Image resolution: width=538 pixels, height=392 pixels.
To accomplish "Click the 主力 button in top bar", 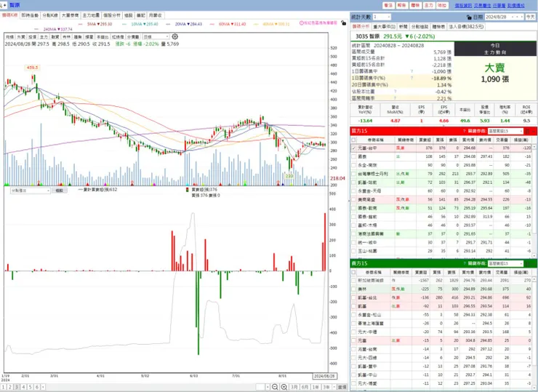I will pos(428,6).
